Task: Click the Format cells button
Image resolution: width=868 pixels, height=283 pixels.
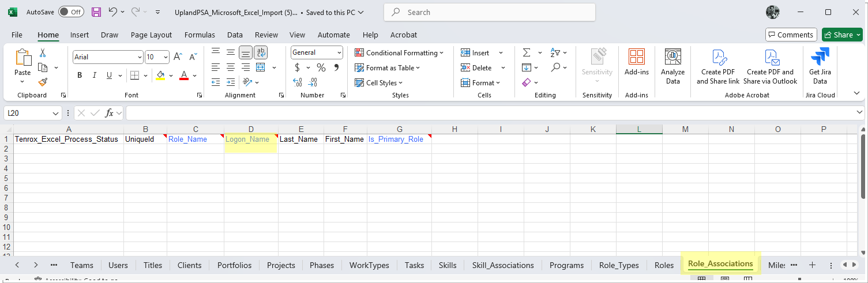Action: pos(481,82)
